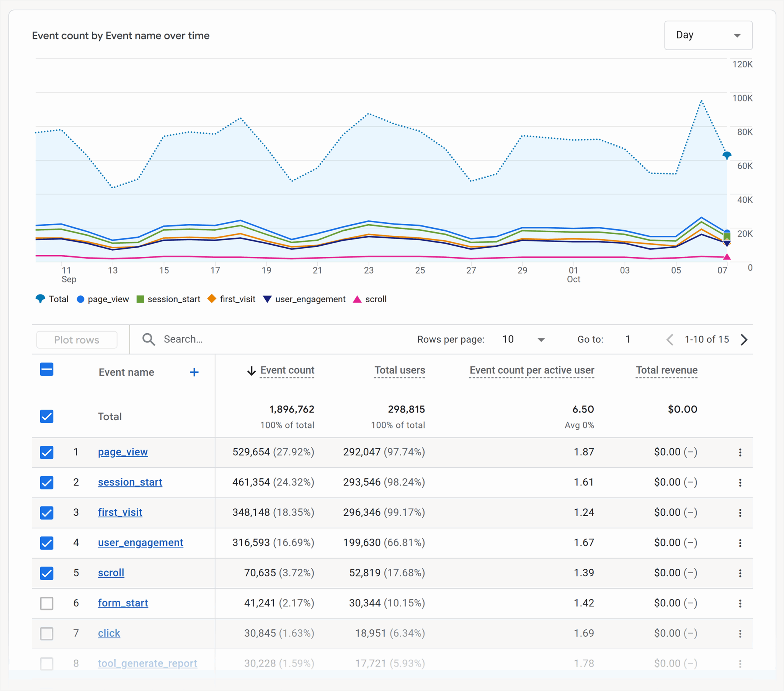
Task: Check the form_start row checkbox
Action: [47, 603]
